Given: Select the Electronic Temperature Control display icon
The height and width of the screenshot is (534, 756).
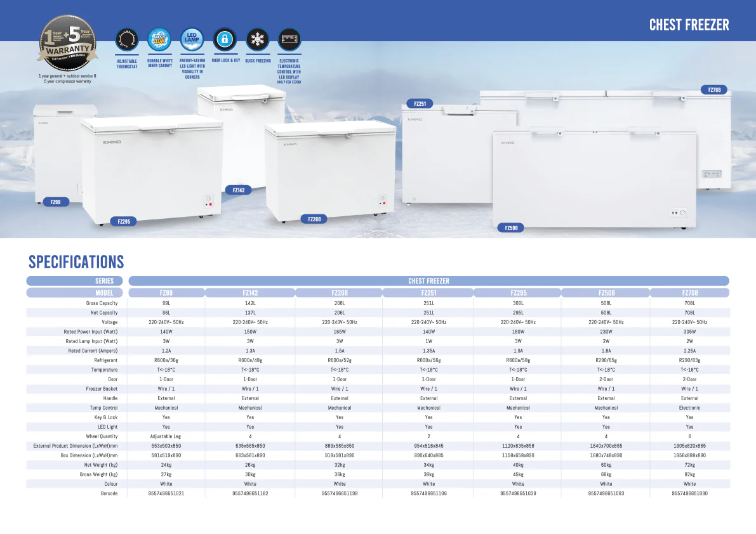Looking at the screenshot, I should tap(289, 39).
